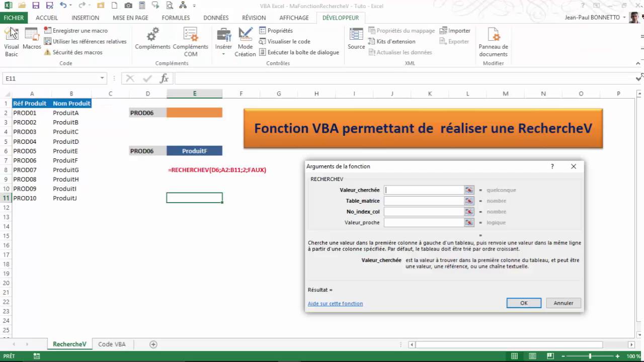Toggle Mode Création design mode

pos(245,42)
